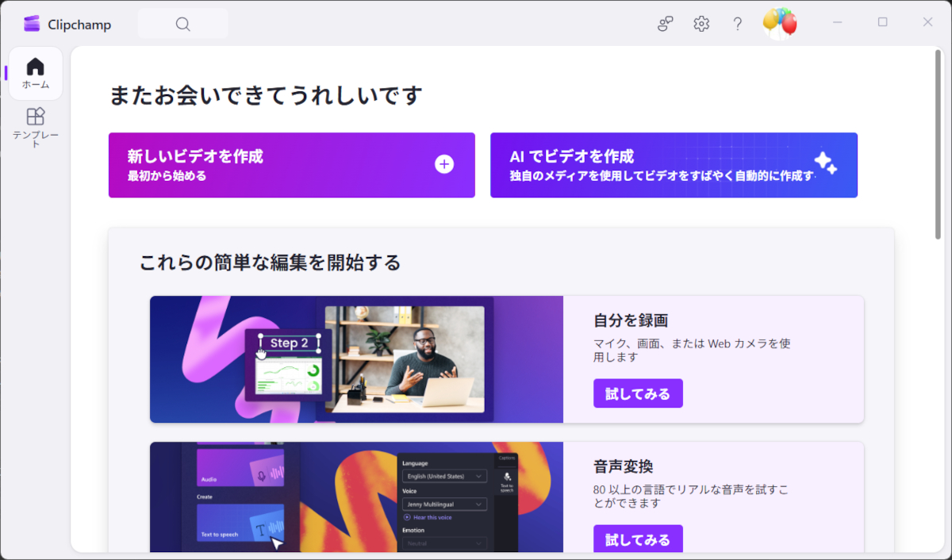Open the 音声変換 preview thumbnail
Screen dimensions: 952x560
[356, 497]
